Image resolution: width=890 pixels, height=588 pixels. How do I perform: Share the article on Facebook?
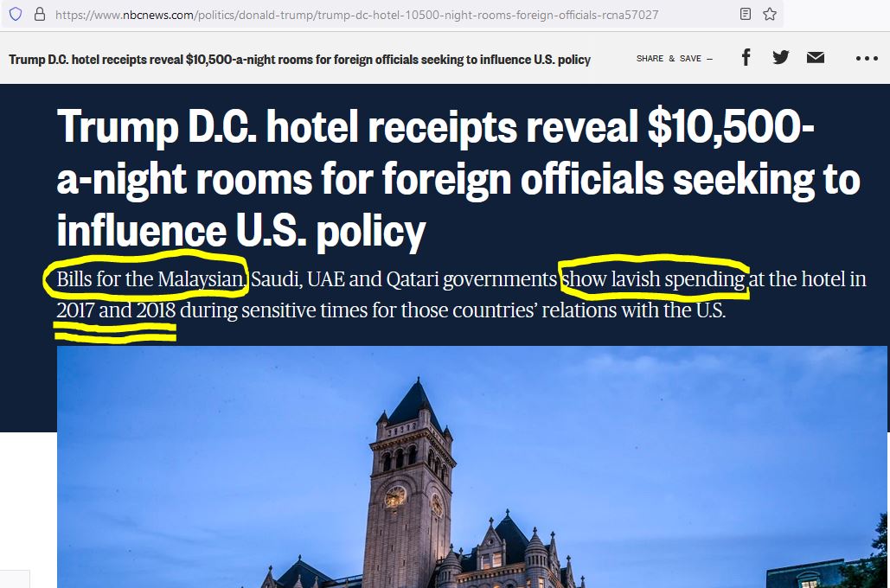coord(746,57)
